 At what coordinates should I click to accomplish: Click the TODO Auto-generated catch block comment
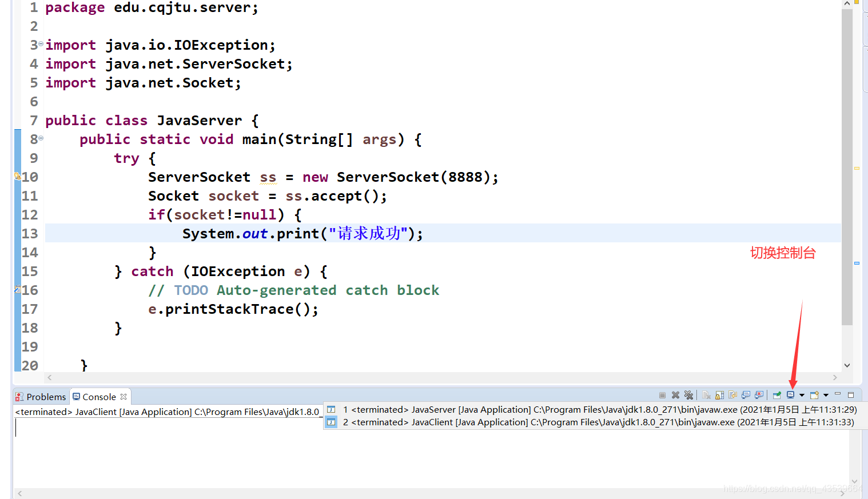pyautogui.click(x=294, y=290)
